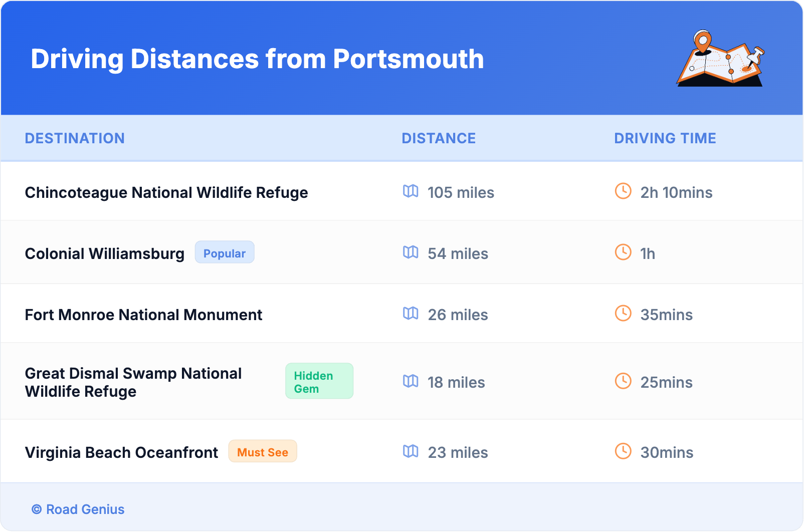The width and height of the screenshot is (804, 532).
Task: Click the clock icon beside 1h
Action: (623, 252)
